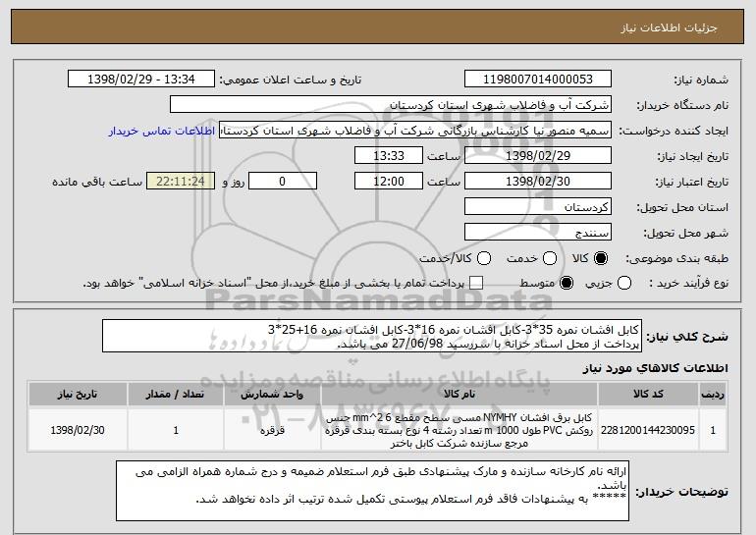
Task: Click the طبقه بندی موضوعی label
Action: click(x=676, y=258)
